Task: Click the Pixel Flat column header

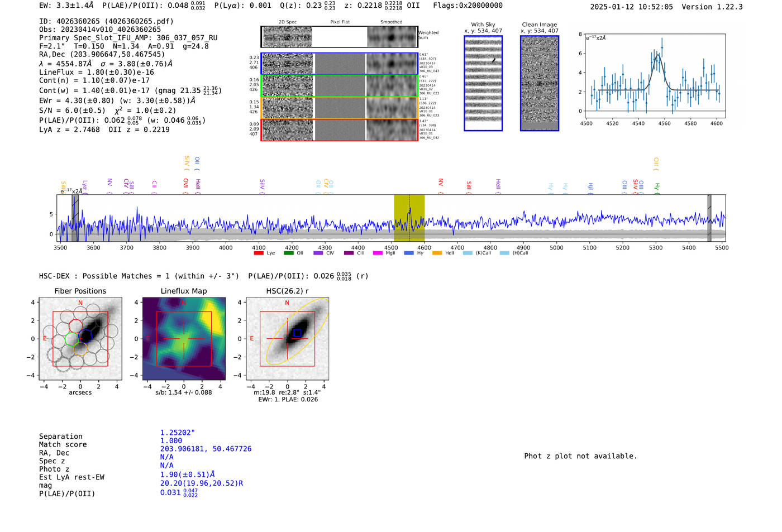Action: pos(340,22)
